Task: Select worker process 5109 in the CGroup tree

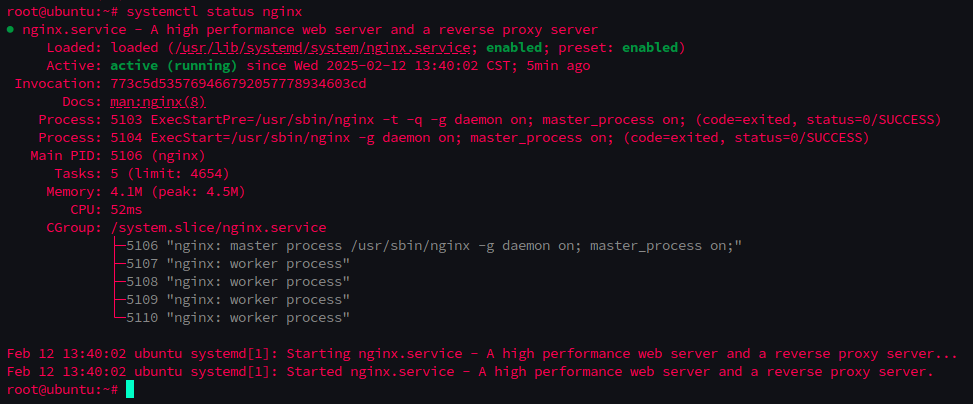Action: [x=239, y=300]
